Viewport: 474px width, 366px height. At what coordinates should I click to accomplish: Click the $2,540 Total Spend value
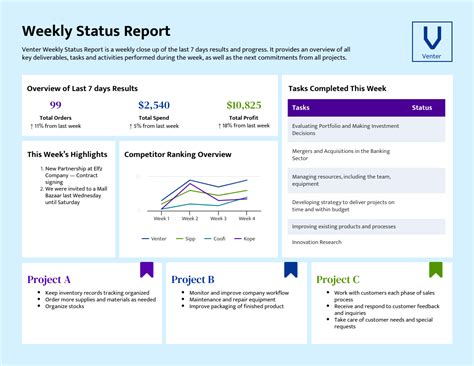point(154,105)
